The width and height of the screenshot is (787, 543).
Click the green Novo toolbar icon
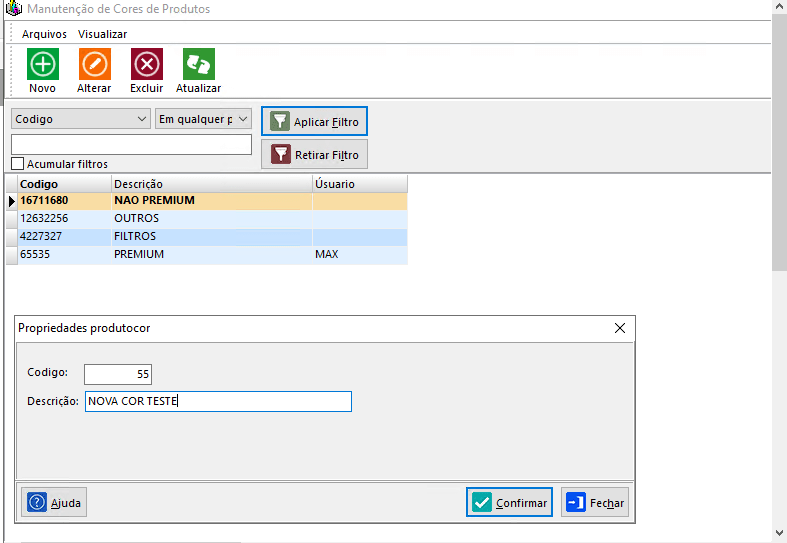[x=42, y=65]
